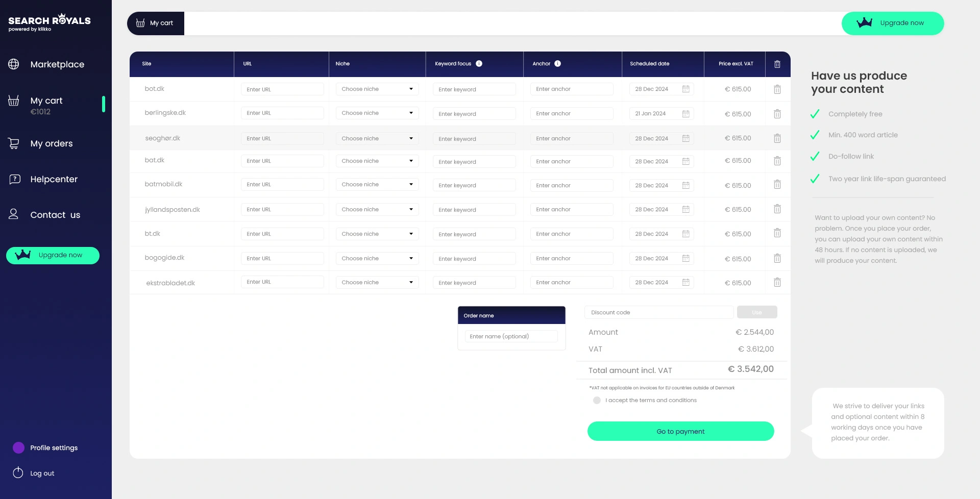Click the Site column header
980x499 pixels.
pyautogui.click(x=146, y=64)
